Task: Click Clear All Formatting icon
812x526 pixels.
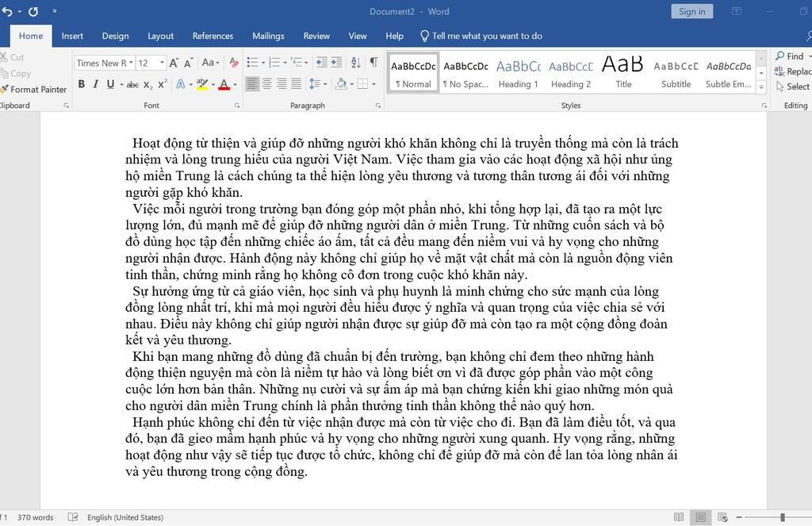Action: pyautogui.click(x=234, y=63)
